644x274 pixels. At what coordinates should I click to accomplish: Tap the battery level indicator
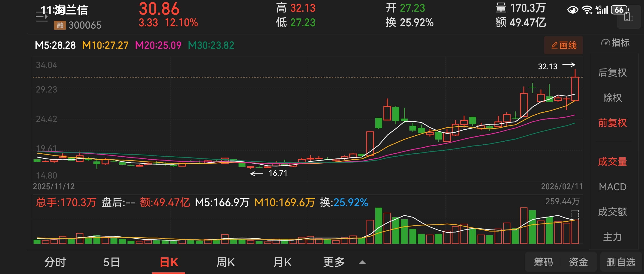click(x=620, y=10)
